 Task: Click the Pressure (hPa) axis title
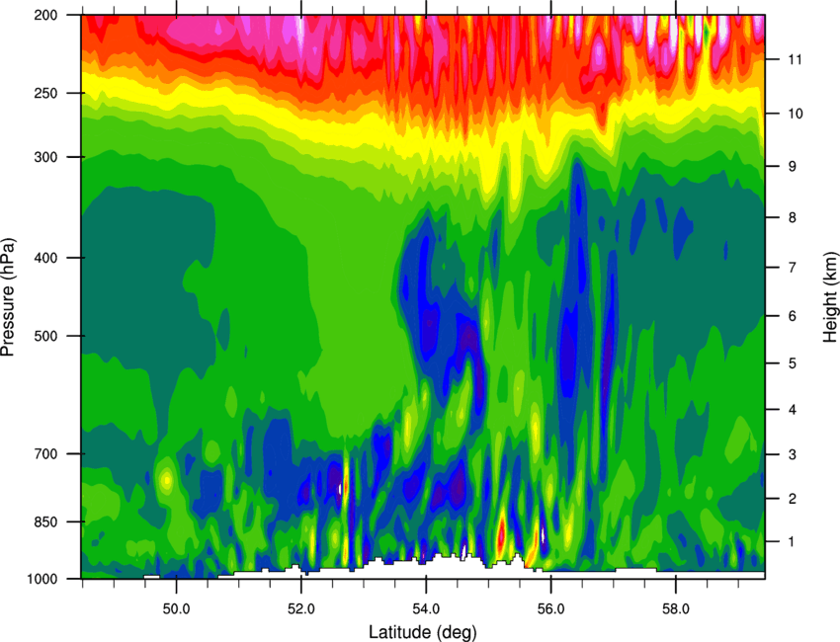click(x=8, y=297)
